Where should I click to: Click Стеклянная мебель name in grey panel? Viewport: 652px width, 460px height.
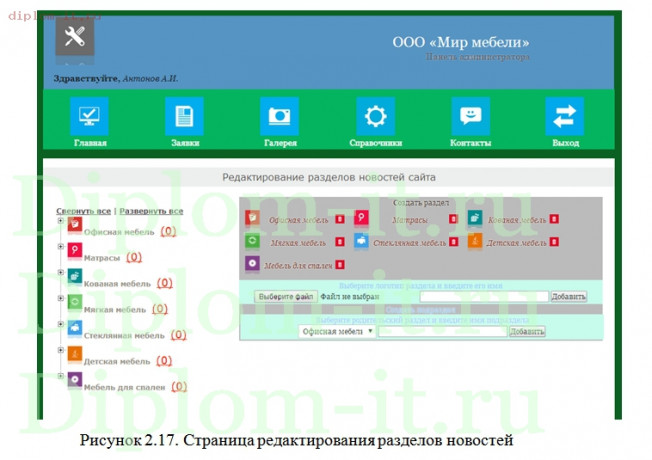coord(410,243)
